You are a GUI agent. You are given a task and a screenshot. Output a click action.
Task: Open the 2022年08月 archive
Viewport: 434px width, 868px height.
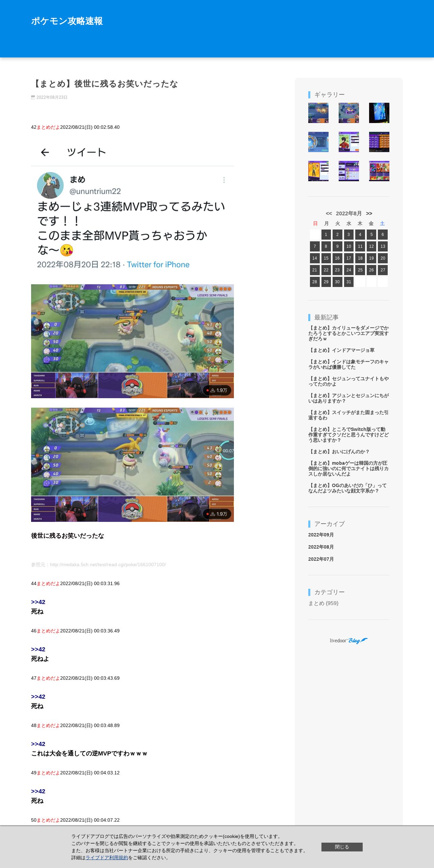(x=321, y=547)
